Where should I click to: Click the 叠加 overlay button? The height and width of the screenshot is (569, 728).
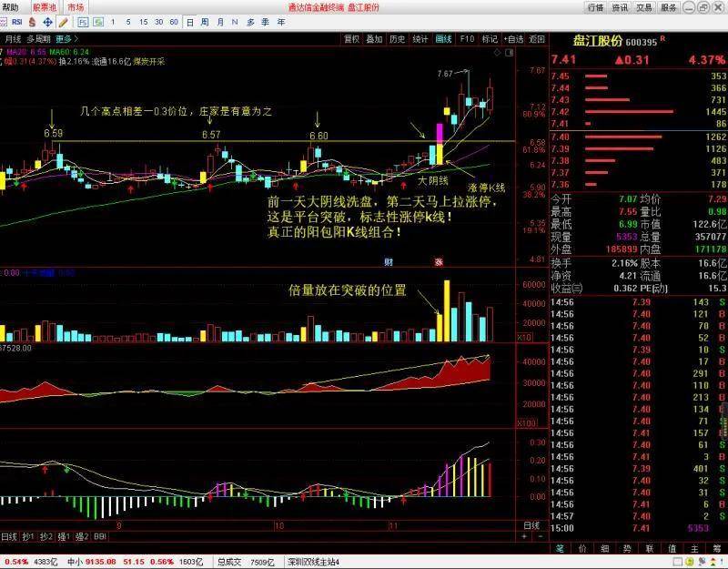[374, 39]
